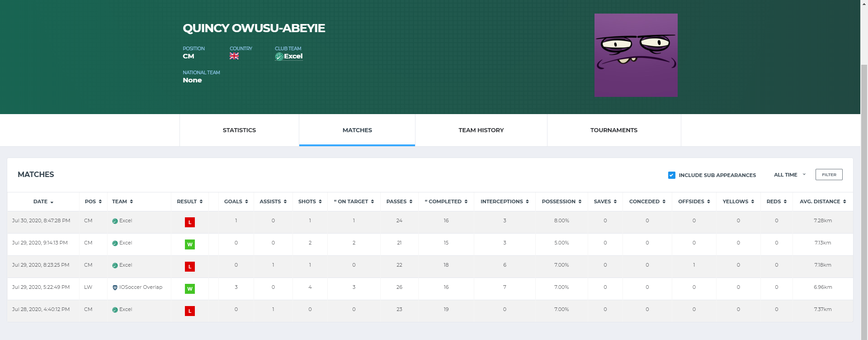
Task: Click the 6.96km average distance value
Action: [x=823, y=287]
